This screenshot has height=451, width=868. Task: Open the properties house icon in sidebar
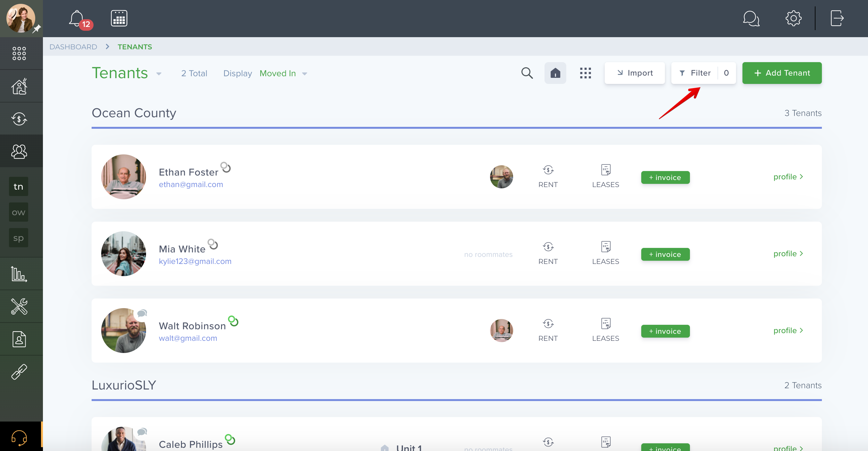coord(19,86)
